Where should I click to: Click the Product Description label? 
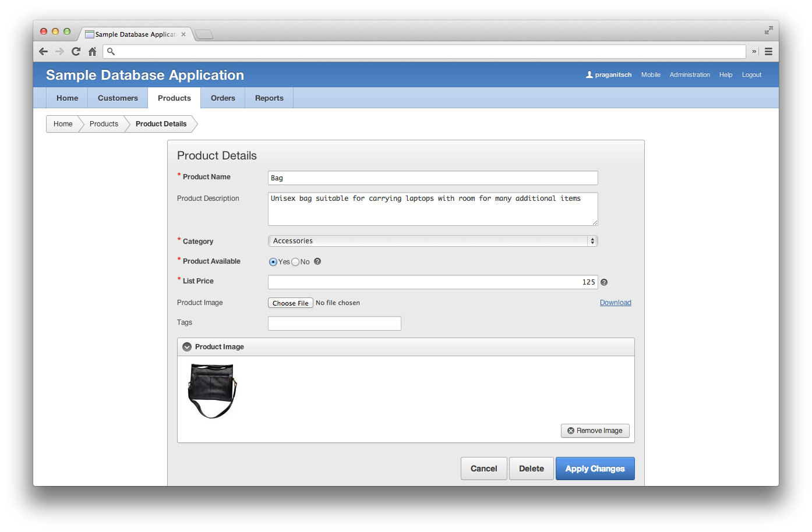(x=208, y=198)
